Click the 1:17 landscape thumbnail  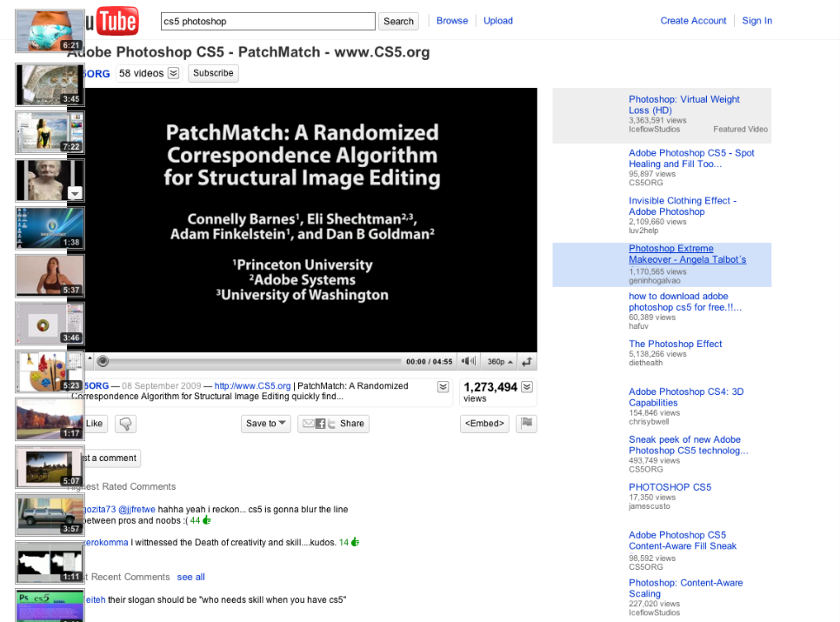point(50,418)
